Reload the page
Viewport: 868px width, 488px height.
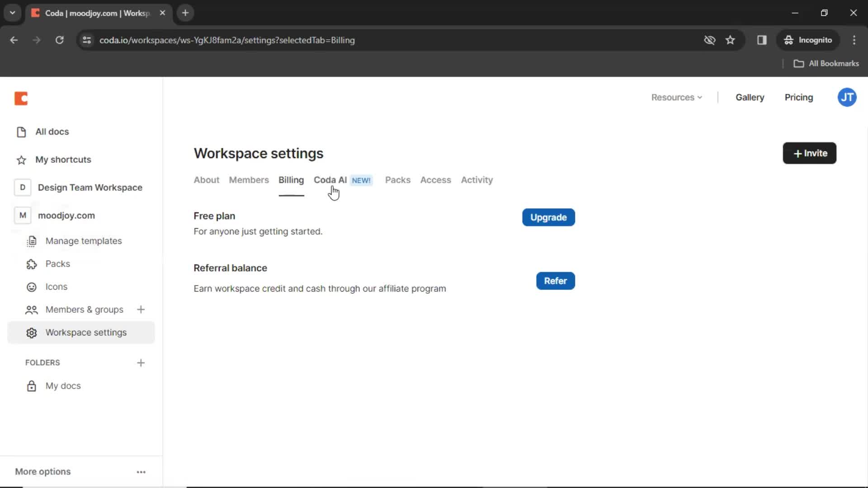point(60,40)
